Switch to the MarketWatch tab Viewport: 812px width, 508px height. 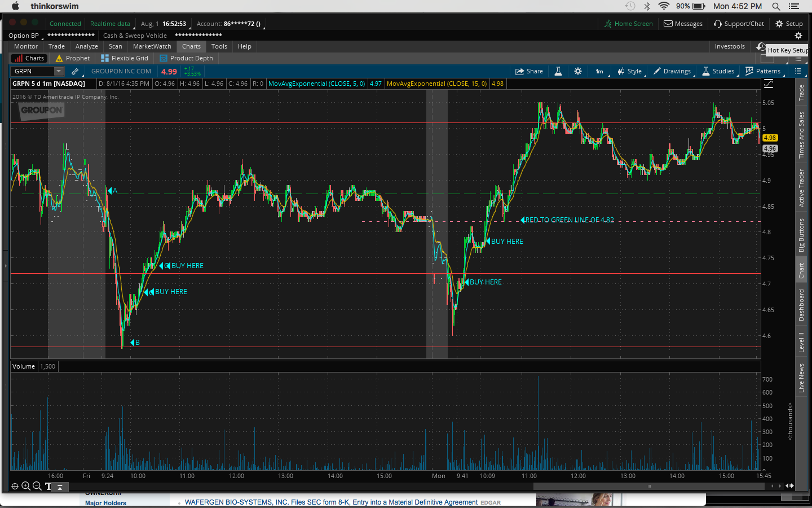152,46
